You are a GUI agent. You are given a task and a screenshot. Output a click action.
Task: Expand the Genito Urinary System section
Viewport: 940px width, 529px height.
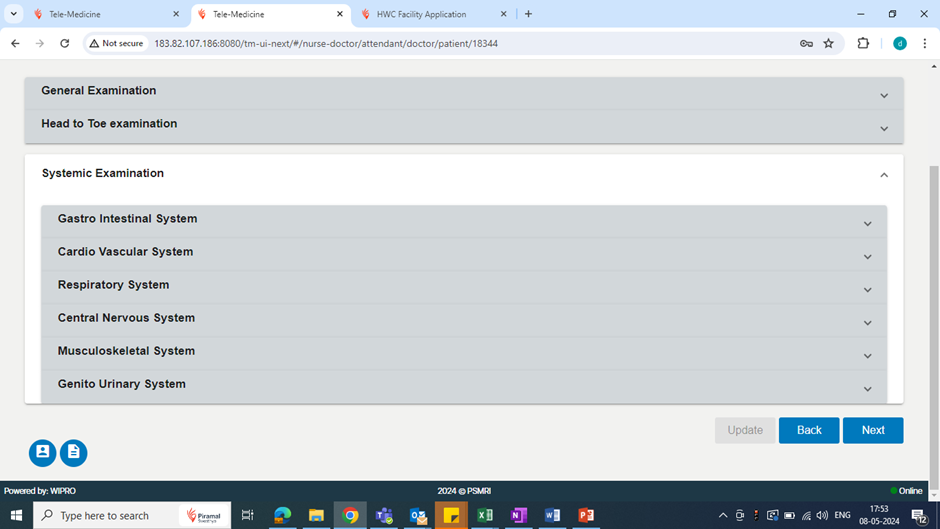464,386
